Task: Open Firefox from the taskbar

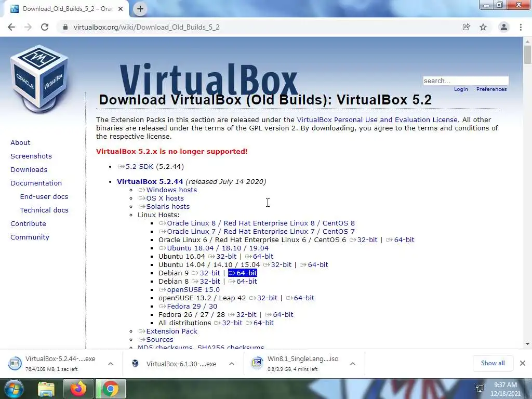Action: [x=78, y=389]
